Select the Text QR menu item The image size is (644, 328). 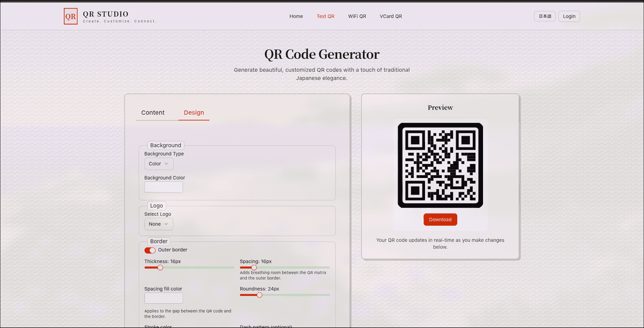coord(325,16)
